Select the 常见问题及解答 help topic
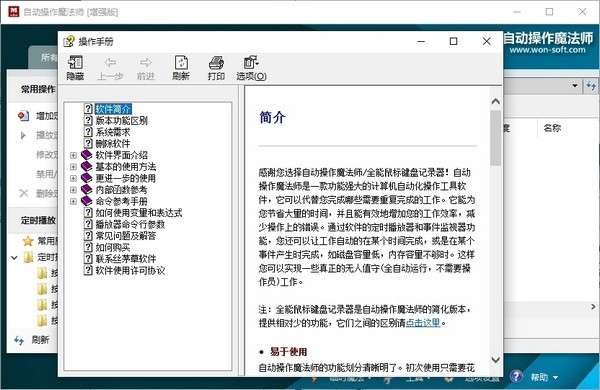This screenshot has width=600, height=390. click(x=126, y=236)
